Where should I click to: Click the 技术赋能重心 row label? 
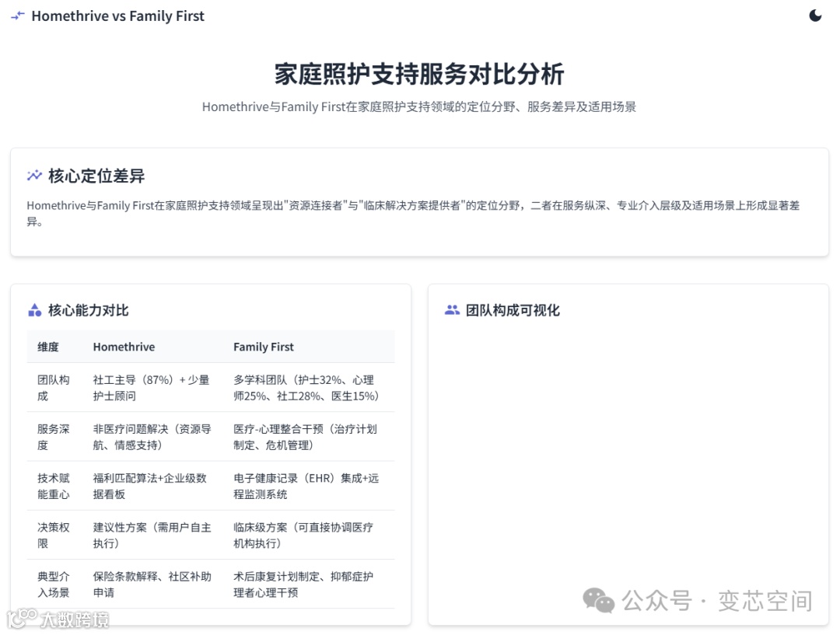[54, 486]
